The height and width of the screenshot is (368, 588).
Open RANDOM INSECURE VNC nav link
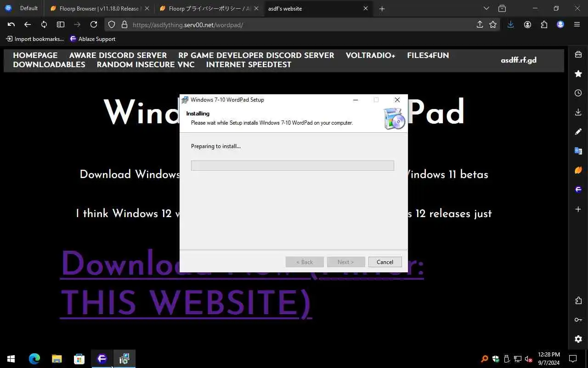tap(146, 64)
